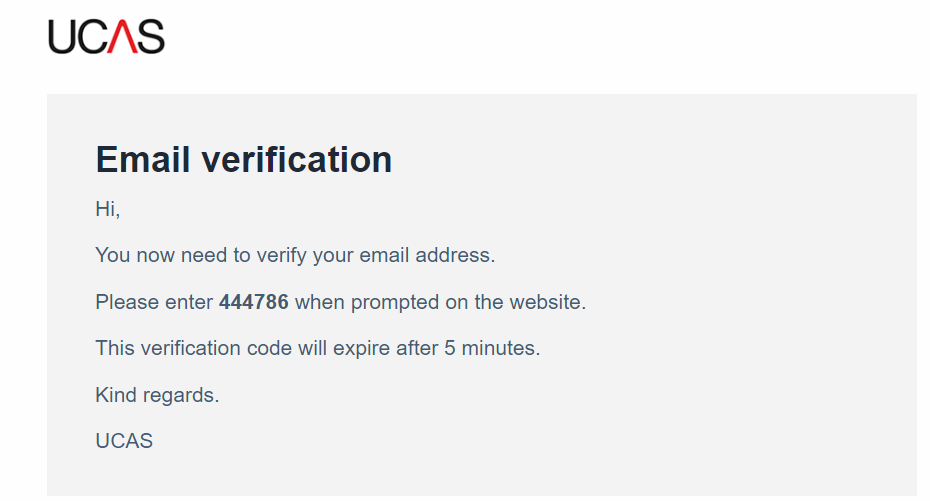The height and width of the screenshot is (501, 930).
Task: Click the words 'Please enter'
Action: tap(154, 302)
